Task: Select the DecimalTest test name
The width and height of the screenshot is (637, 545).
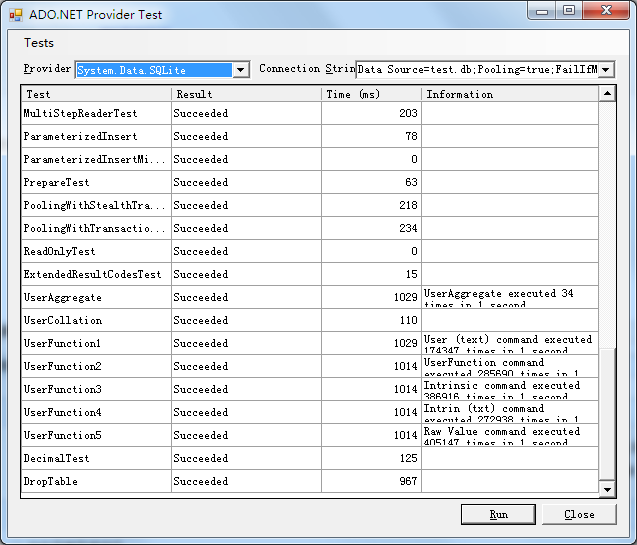Action: [56, 458]
